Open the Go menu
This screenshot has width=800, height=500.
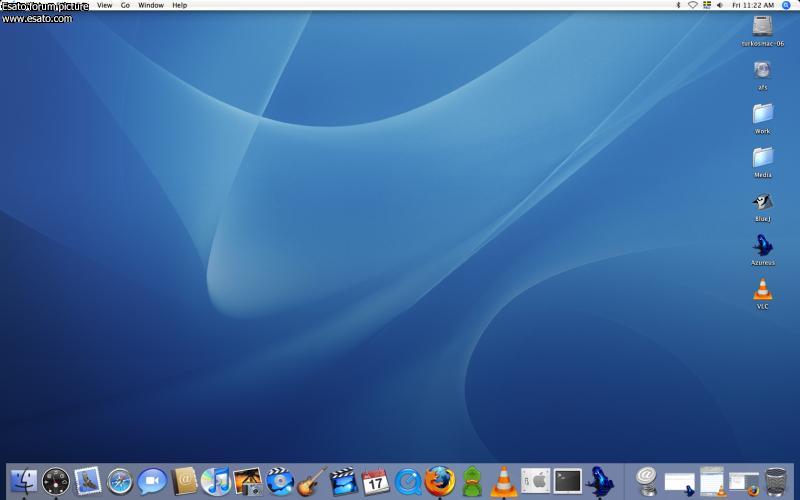pyautogui.click(x=125, y=5)
